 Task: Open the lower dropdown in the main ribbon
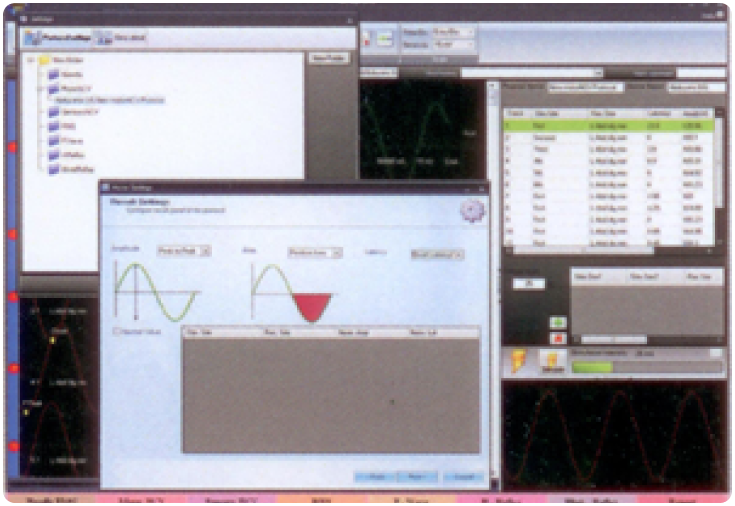pyautogui.click(x=453, y=45)
